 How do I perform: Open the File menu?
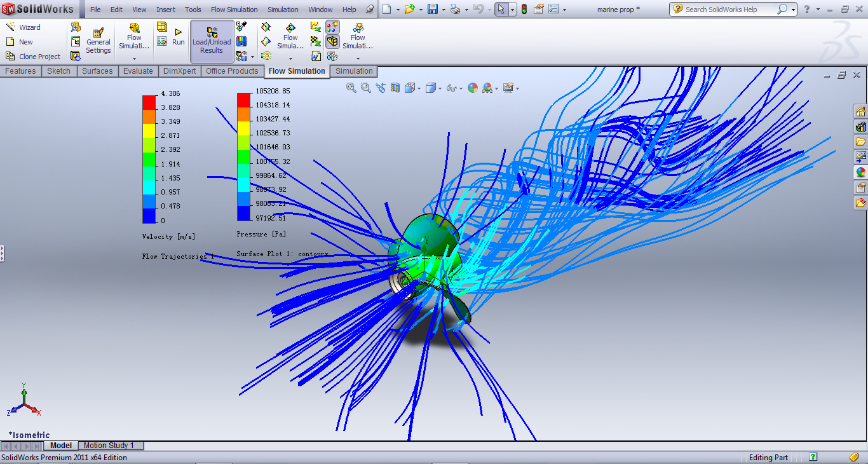coord(95,10)
